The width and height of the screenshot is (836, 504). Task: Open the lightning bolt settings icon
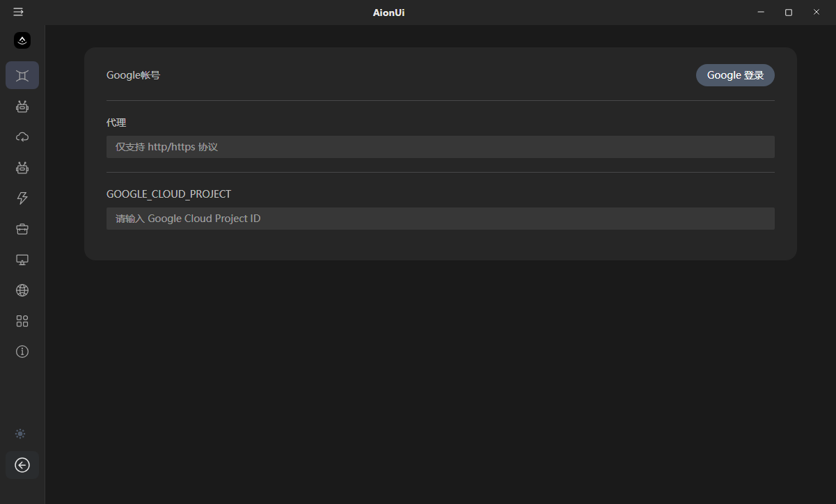[22, 198]
